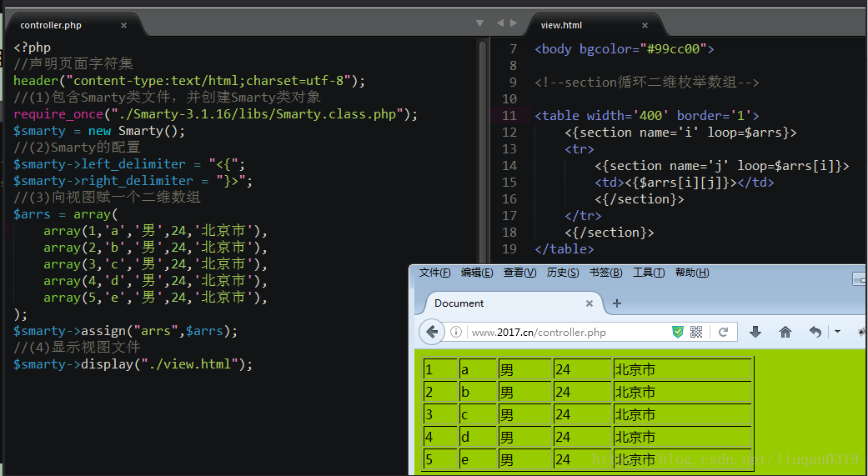Image resolution: width=868 pixels, height=476 pixels.
Task: Click table cell 'd' in the browser
Action: tap(478, 437)
